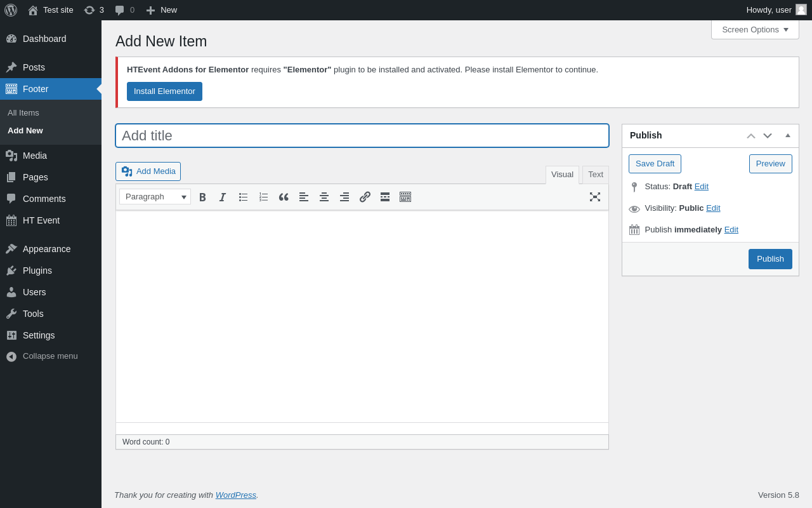Viewport: 812px width, 508px height.
Task: Toggle bold formatting in editor toolbar
Action: pos(202,197)
